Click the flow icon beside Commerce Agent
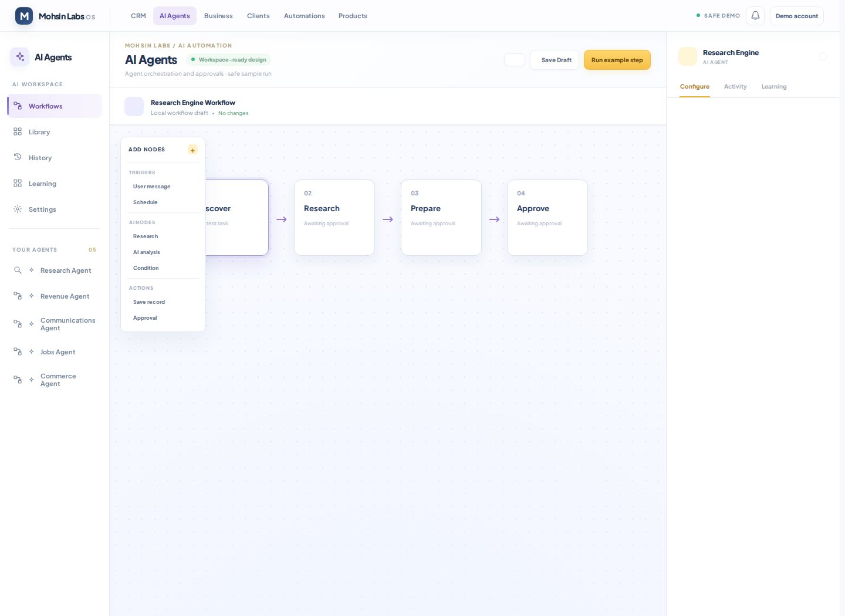The height and width of the screenshot is (616, 845). point(18,380)
